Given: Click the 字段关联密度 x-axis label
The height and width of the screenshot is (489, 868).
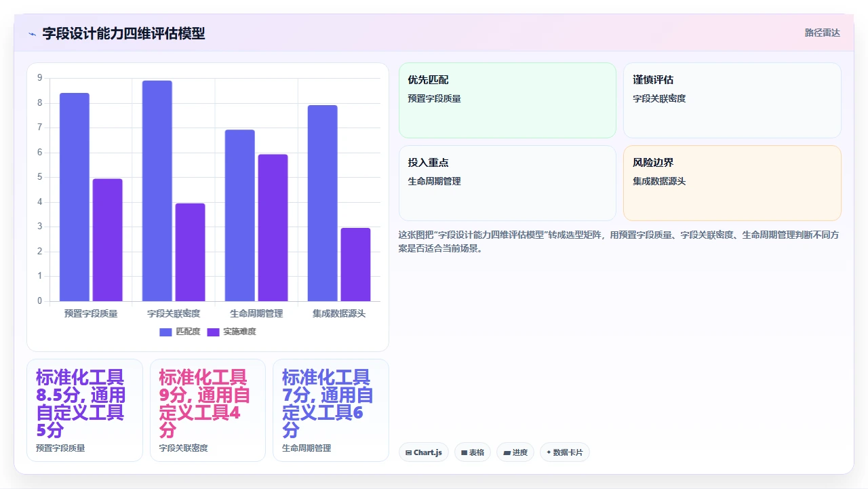Looking at the screenshot, I should (174, 314).
